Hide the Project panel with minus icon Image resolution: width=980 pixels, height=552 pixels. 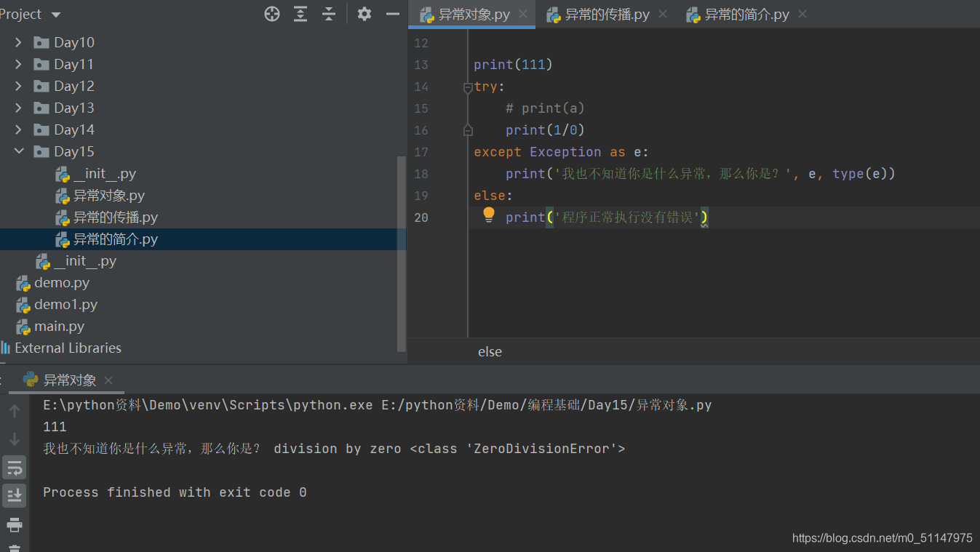click(x=393, y=14)
